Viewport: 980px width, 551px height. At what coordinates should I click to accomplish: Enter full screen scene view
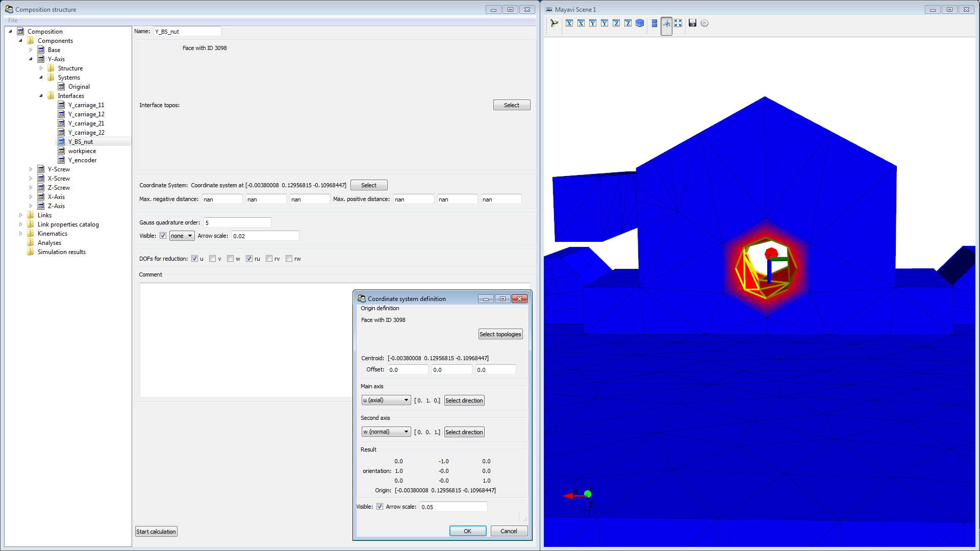pos(678,23)
